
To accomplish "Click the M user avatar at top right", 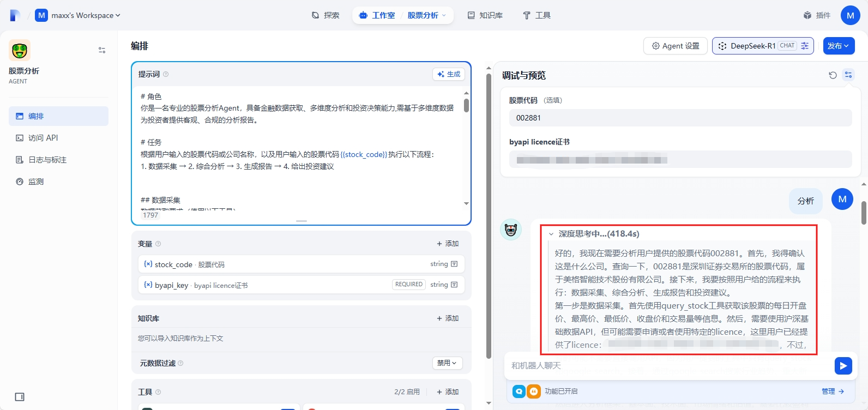I will pyautogui.click(x=851, y=15).
